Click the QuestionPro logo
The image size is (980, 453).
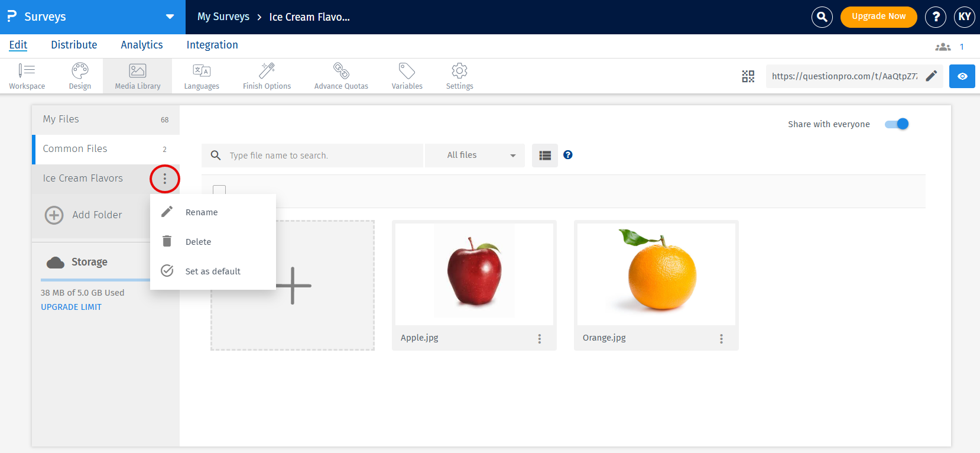coord(12,17)
